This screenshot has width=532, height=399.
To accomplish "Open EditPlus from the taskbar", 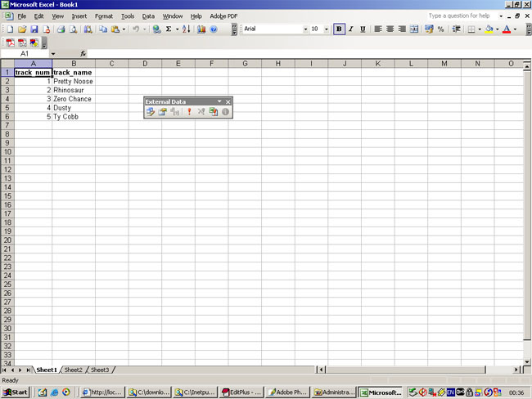I will 242,392.
